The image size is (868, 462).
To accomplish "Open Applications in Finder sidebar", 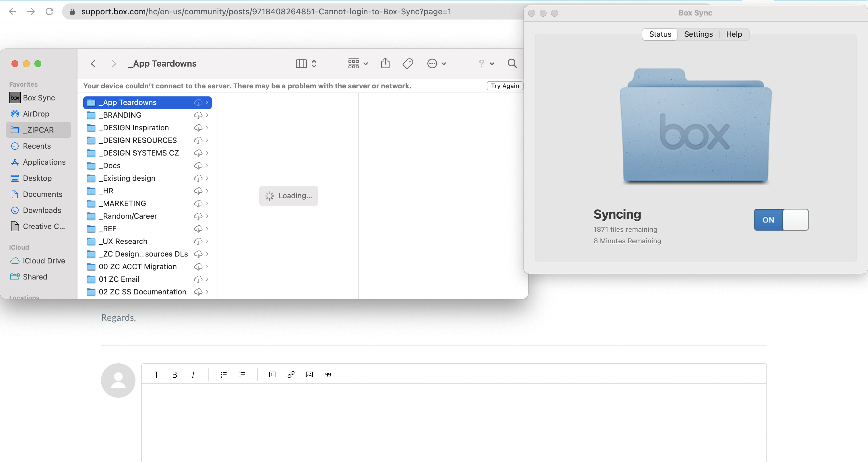I will click(x=38, y=162).
